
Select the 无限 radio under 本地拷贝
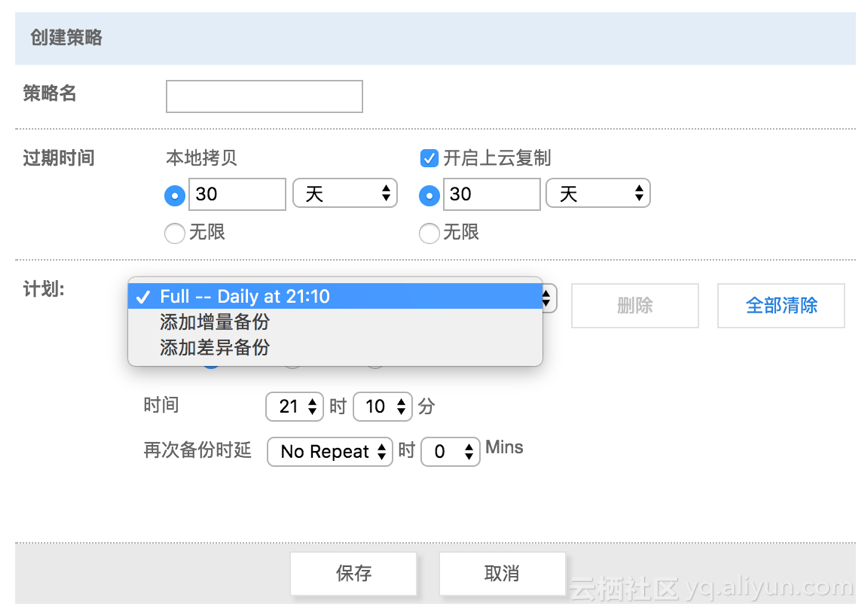(174, 233)
